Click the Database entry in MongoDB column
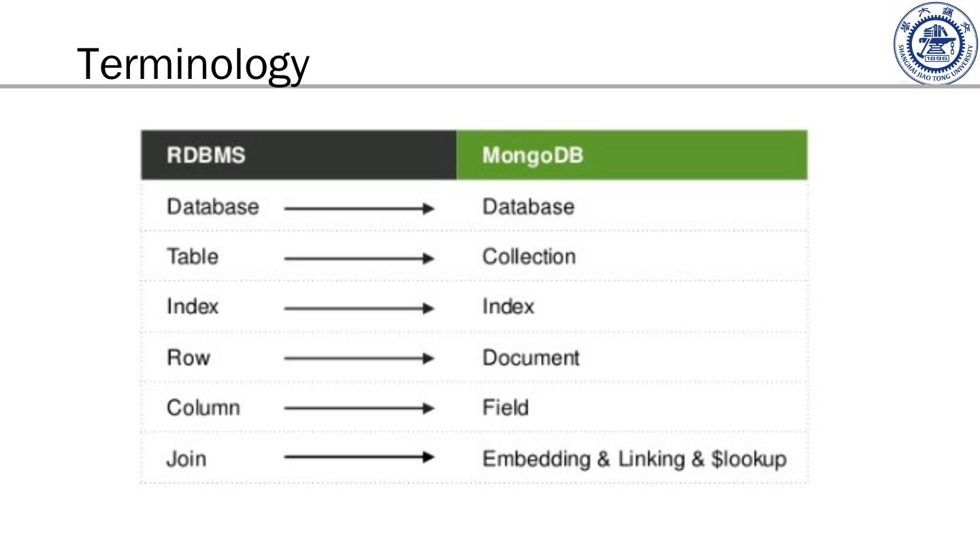 pos(528,207)
